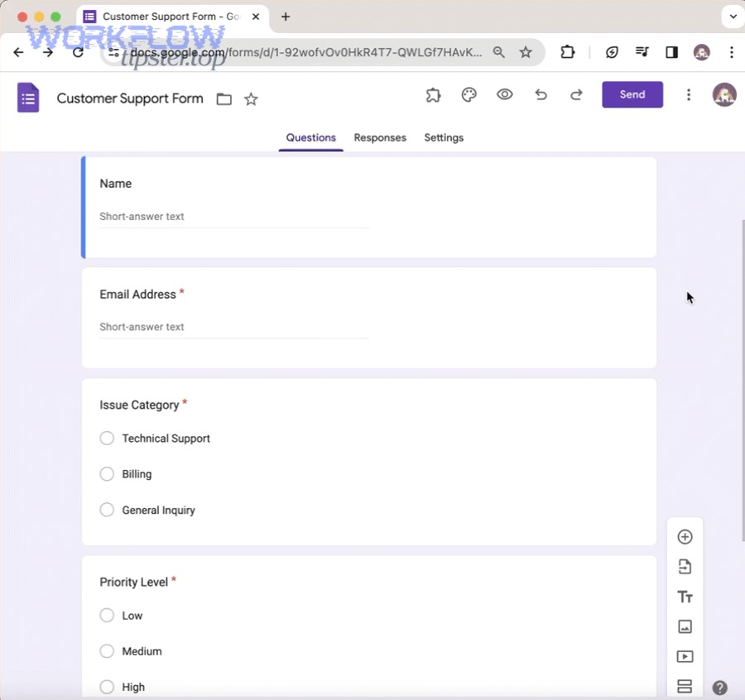Add a video to the form
The width and height of the screenshot is (745, 700).
click(x=685, y=656)
